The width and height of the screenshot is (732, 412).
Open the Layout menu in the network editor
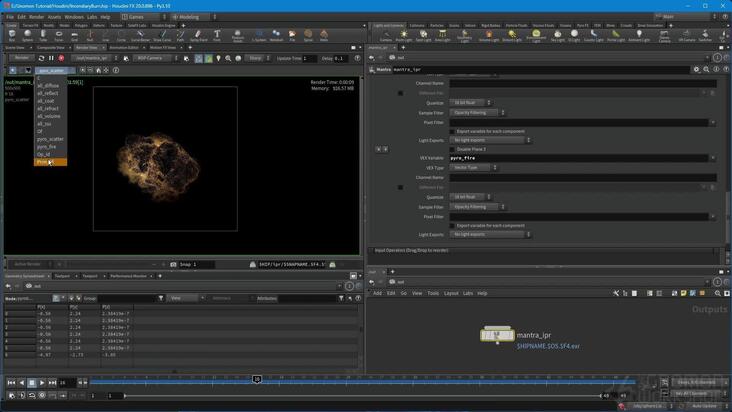[x=451, y=293]
